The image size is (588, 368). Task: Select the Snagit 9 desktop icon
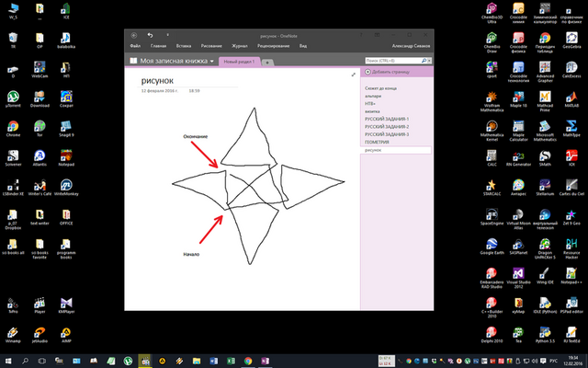tap(66, 129)
